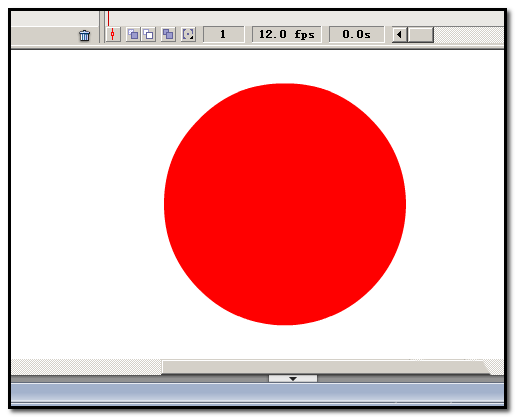
Task: Click the blue panel title bar at the bottom
Action: [x=257, y=393]
